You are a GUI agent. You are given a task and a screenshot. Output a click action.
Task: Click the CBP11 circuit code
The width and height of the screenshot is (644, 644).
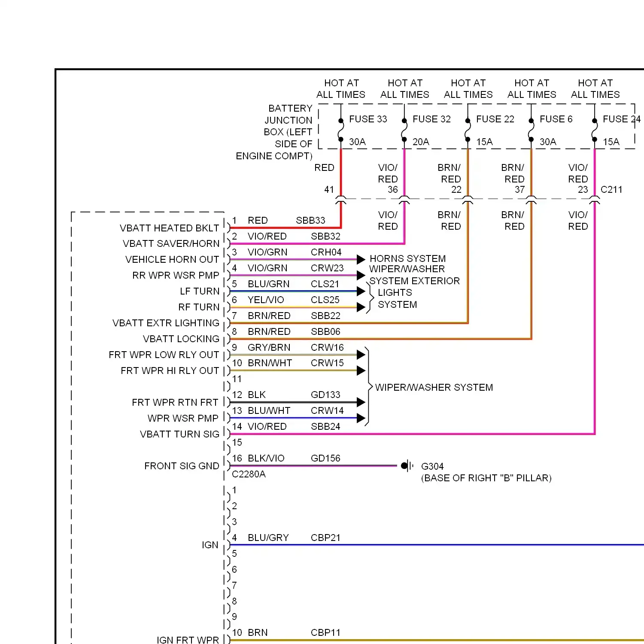point(325,632)
